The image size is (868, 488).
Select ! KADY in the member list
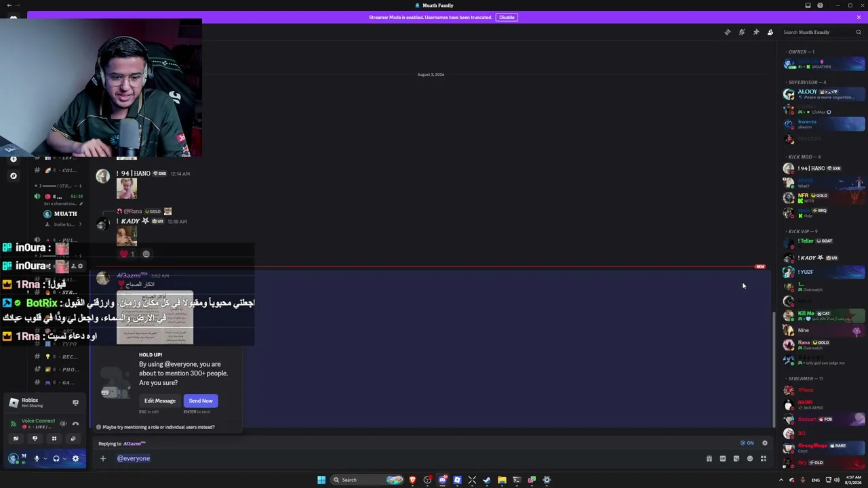(x=824, y=258)
